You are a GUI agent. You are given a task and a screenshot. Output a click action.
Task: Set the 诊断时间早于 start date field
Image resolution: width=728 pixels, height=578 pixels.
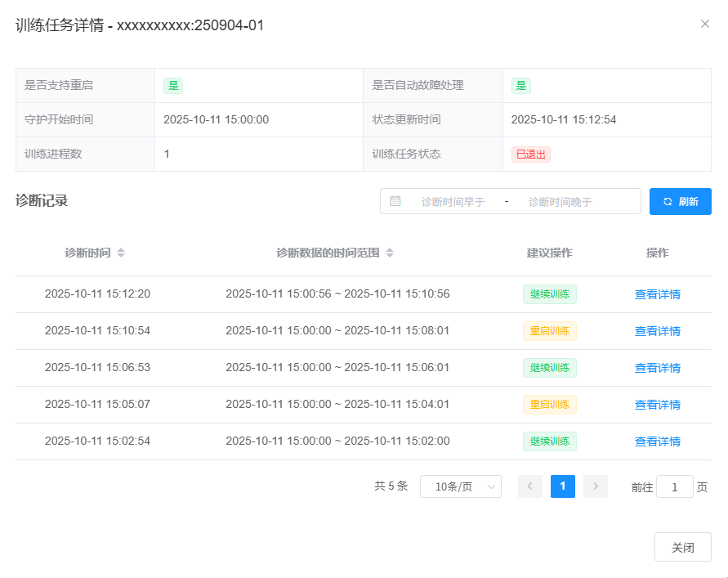click(x=453, y=202)
